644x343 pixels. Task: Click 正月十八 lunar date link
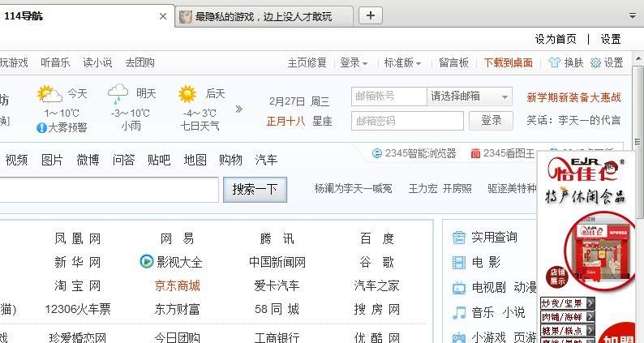coord(286,121)
